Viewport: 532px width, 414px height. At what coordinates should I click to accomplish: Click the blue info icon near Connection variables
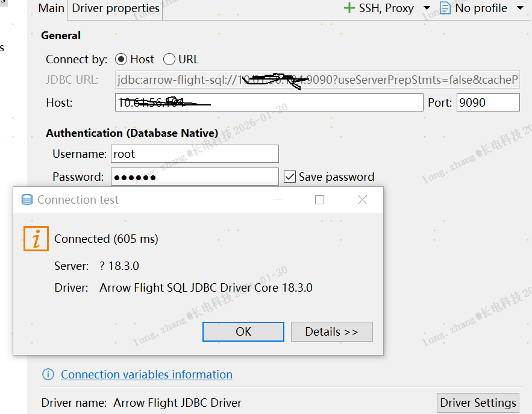[48, 375]
